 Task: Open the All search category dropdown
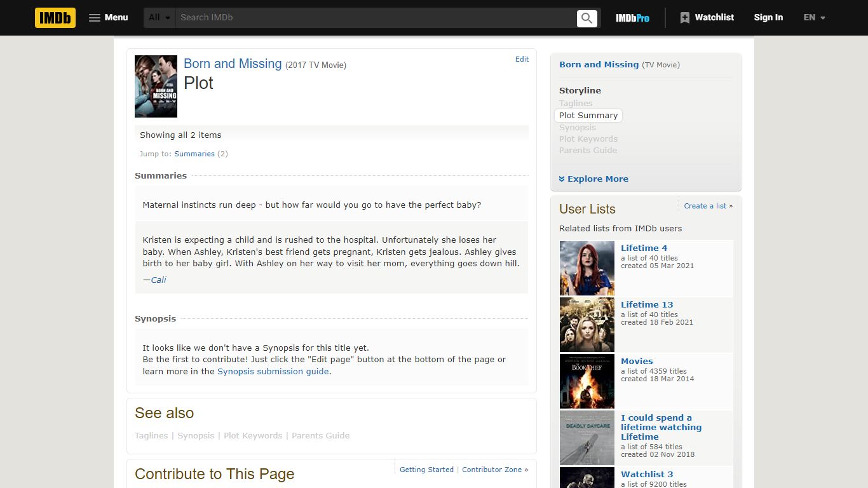pyautogui.click(x=159, y=18)
